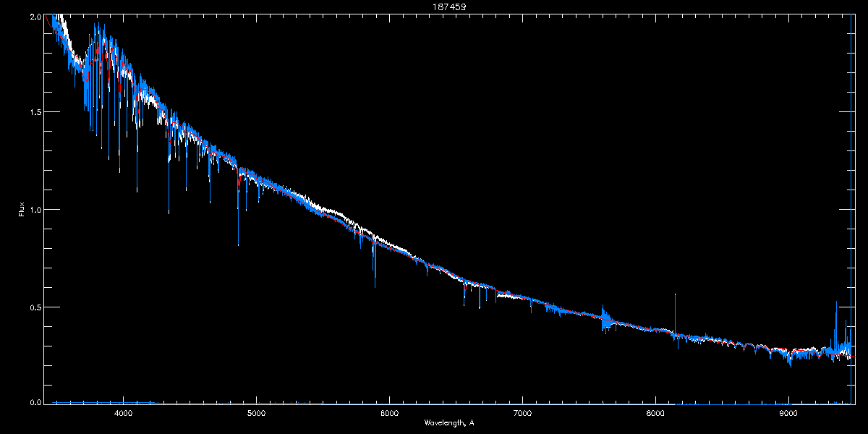This screenshot has height=434, width=868.
Task: Click the 1.0 flux axis label
Action: click(36, 210)
